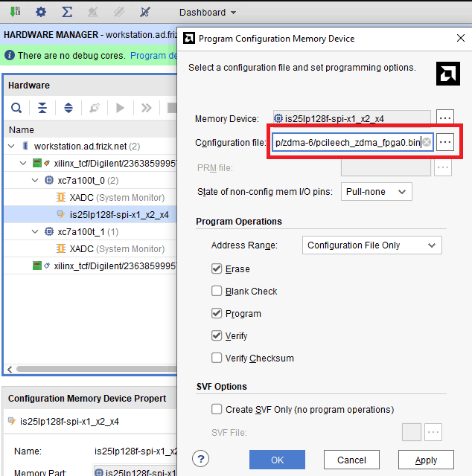Open the settings gear in toolbar
Viewport: 472px width, 476px height.
pyautogui.click(x=41, y=12)
